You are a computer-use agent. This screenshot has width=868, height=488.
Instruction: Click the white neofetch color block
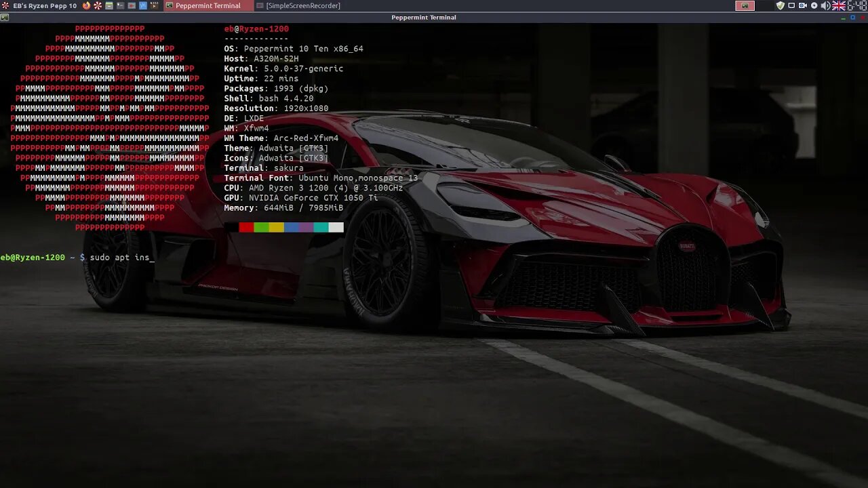click(336, 227)
